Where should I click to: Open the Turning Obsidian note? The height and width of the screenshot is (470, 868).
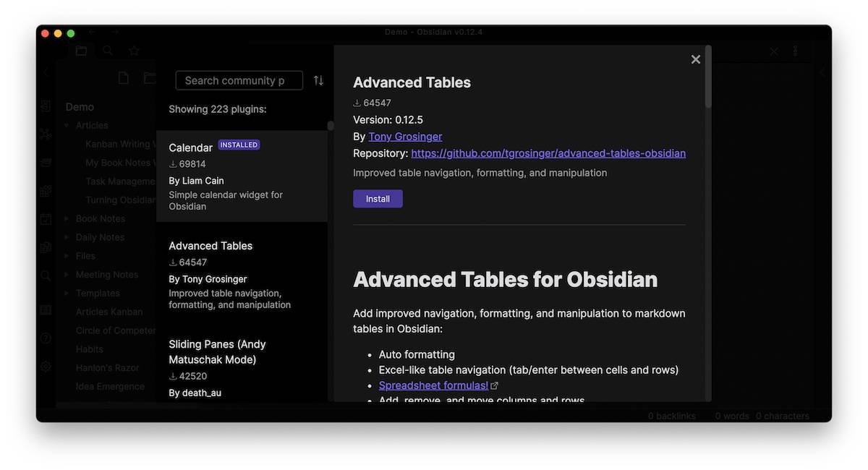[x=121, y=200]
